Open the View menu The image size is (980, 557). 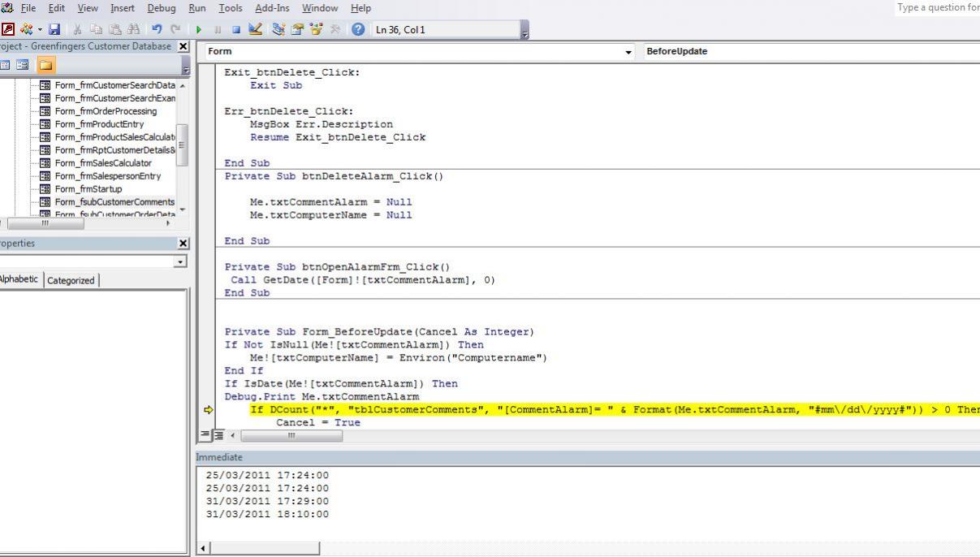click(88, 8)
